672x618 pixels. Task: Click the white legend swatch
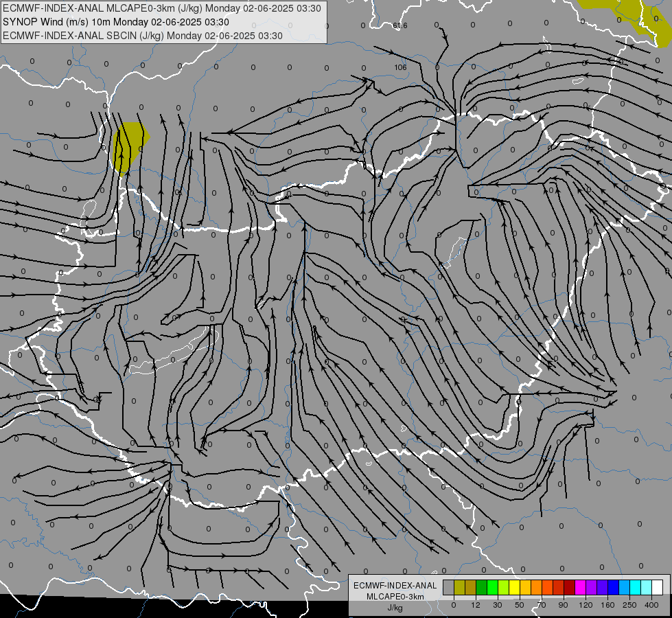658,587
